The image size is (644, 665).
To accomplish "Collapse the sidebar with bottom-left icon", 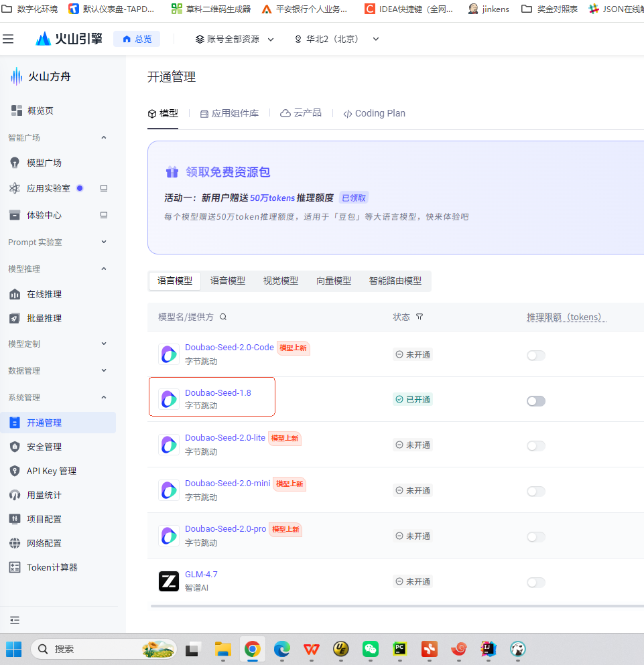I will coord(15,621).
